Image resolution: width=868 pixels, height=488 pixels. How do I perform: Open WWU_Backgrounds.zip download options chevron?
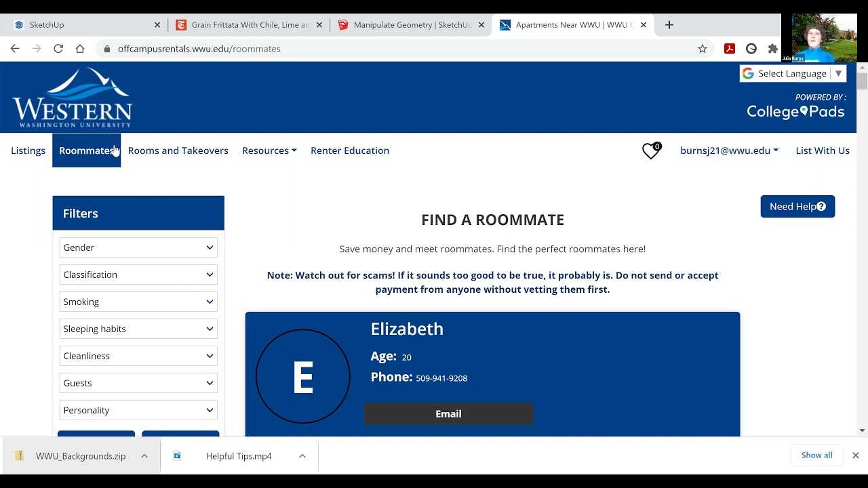[144, 456]
